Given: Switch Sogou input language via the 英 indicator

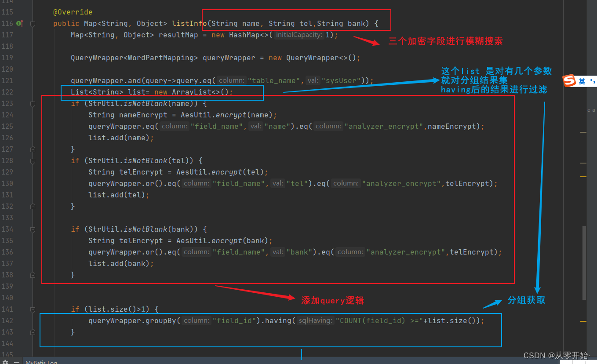Looking at the screenshot, I should [582, 81].
